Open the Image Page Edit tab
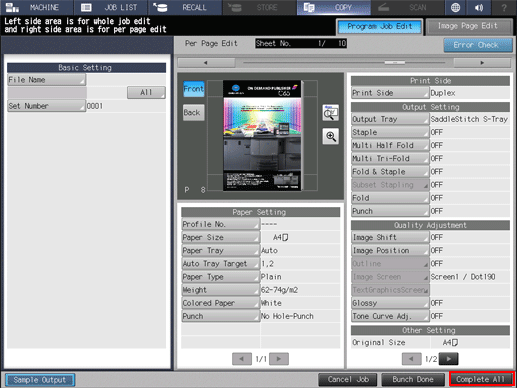This screenshot has width=517, height=388. [469, 26]
